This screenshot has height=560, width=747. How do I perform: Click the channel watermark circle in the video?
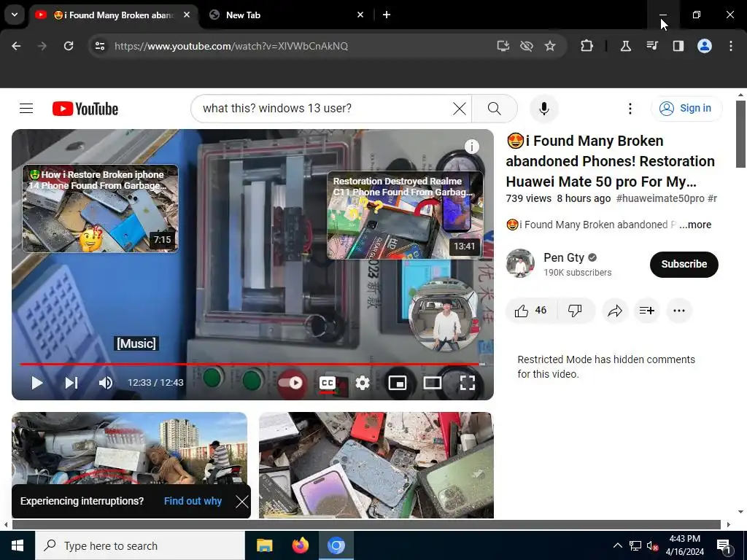click(x=444, y=316)
